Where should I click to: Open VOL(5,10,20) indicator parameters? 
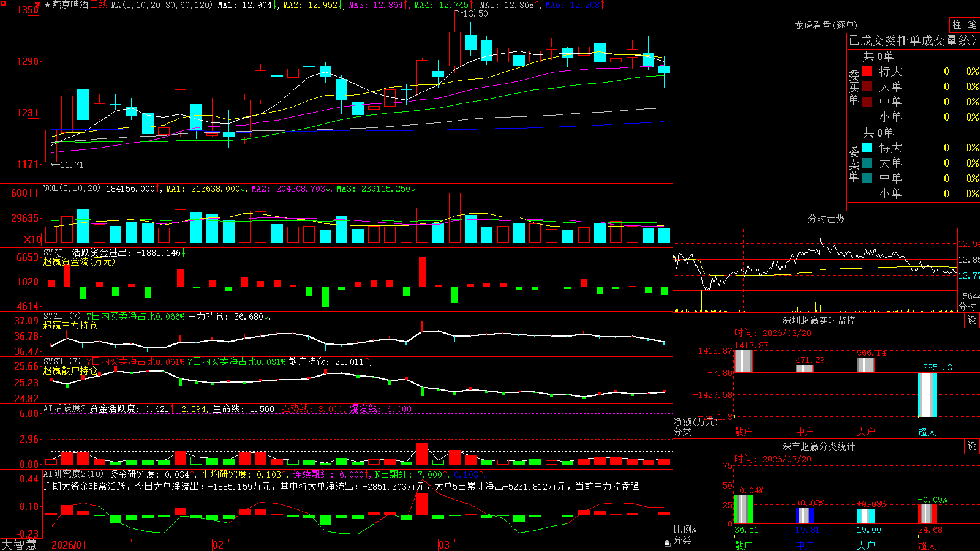click(x=72, y=189)
